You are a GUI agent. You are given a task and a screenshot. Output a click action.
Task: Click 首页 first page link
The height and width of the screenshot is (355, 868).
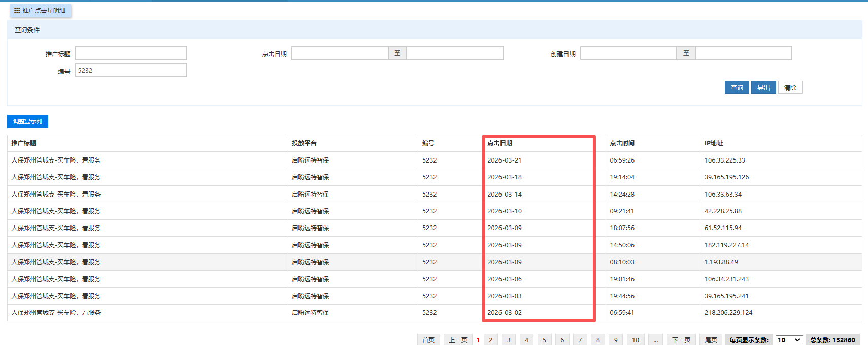(x=428, y=340)
